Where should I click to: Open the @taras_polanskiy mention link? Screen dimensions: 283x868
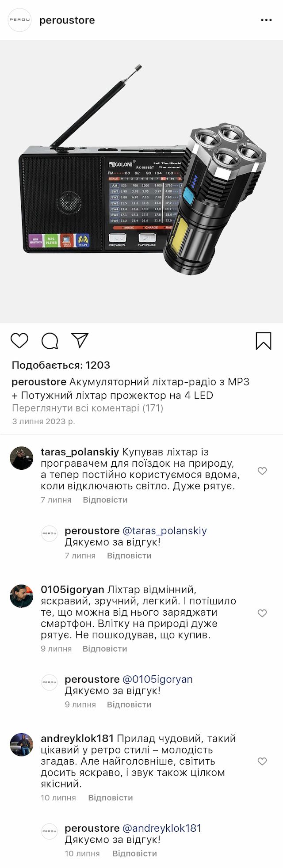click(x=164, y=530)
